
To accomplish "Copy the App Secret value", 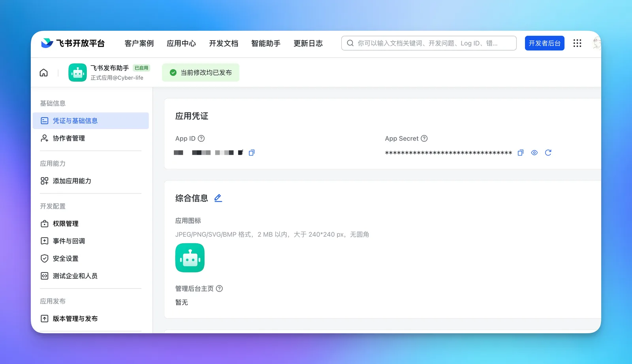I will click(x=521, y=153).
